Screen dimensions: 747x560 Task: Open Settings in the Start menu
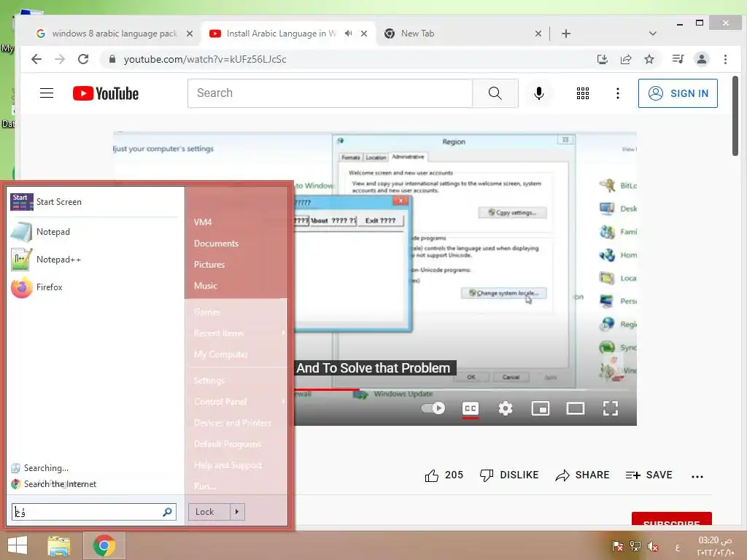coord(209,381)
